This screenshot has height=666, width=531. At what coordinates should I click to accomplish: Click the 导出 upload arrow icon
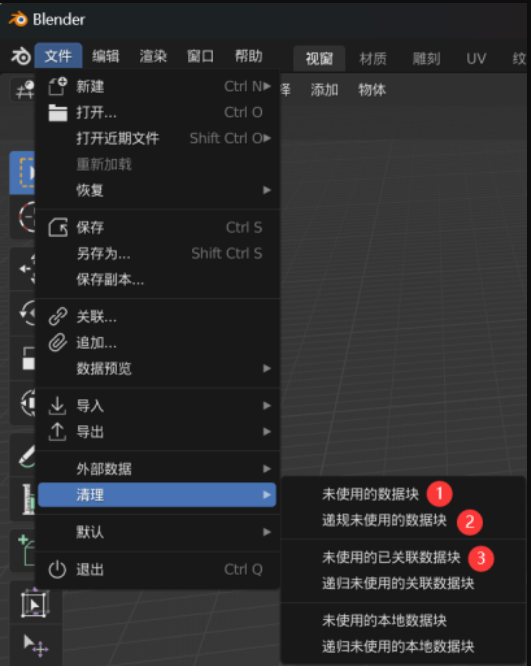tap(57, 432)
